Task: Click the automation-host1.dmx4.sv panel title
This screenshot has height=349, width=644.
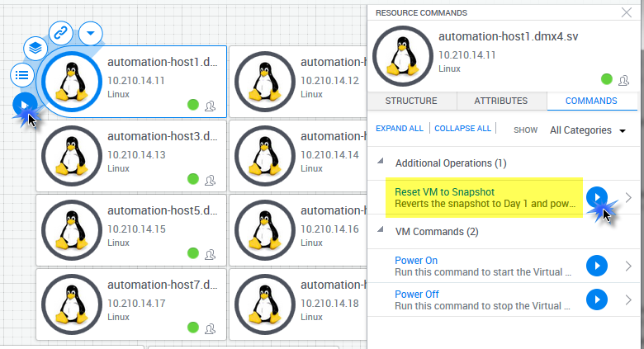Action: click(x=508, y=36)
